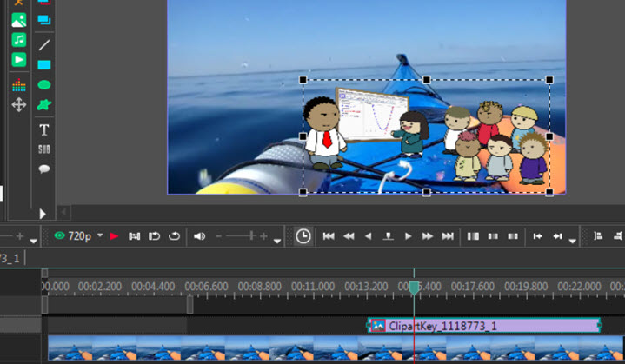Screen dimensions: 625x364
Task: Decrease volume with the minus button
Action: pos(218,236)
